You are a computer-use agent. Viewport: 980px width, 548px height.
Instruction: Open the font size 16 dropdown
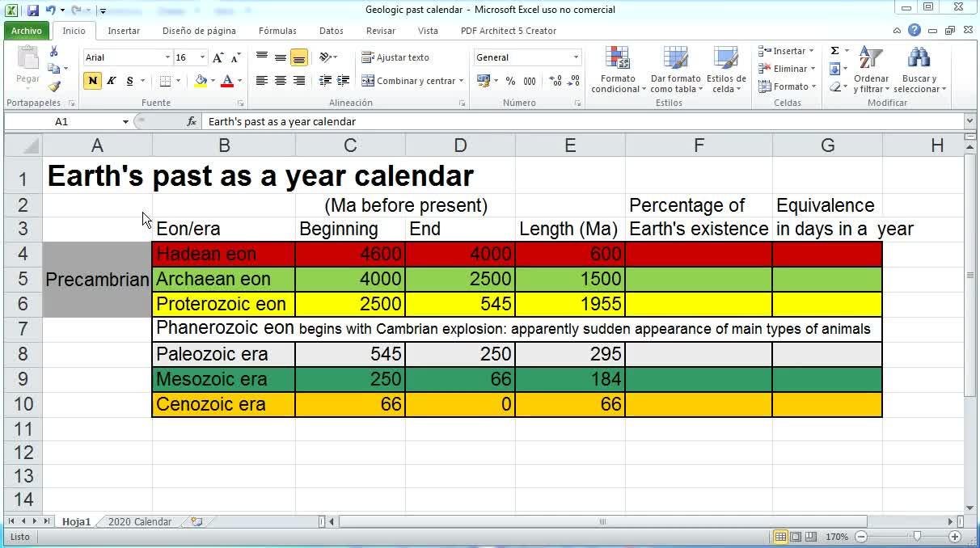pos(202,57)
